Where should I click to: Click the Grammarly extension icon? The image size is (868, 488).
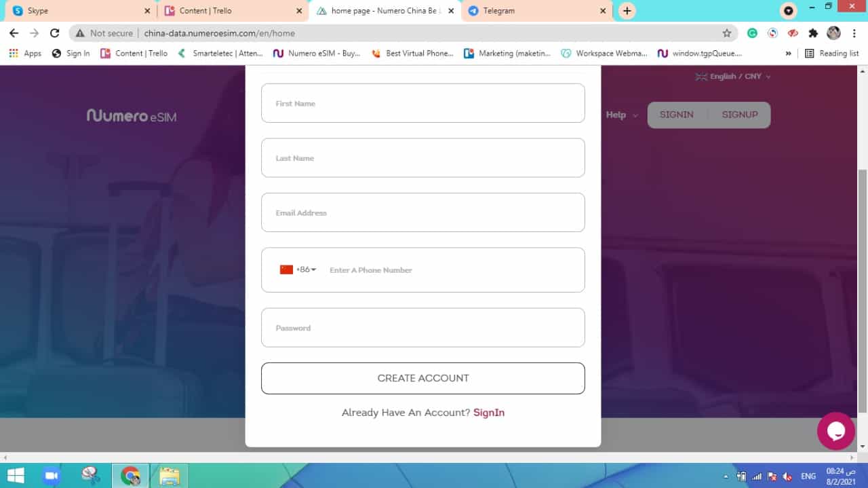pos(752,33)
